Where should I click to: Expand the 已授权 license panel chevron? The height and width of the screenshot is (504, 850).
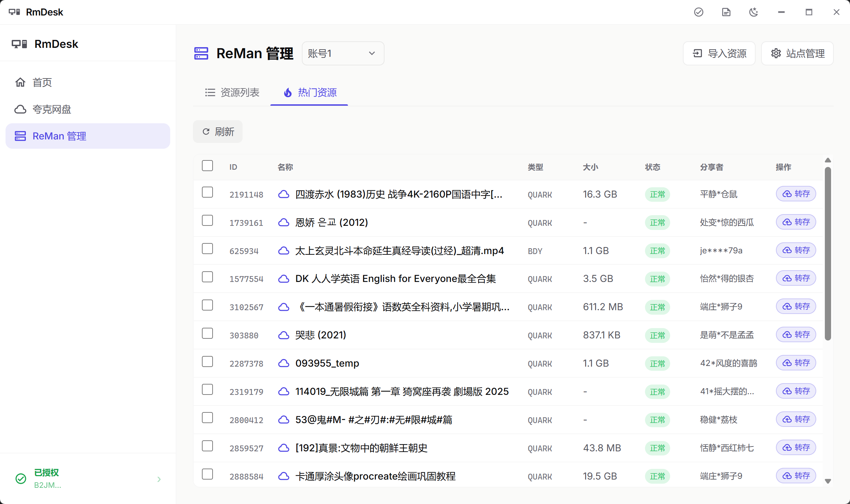click(159, 479)
